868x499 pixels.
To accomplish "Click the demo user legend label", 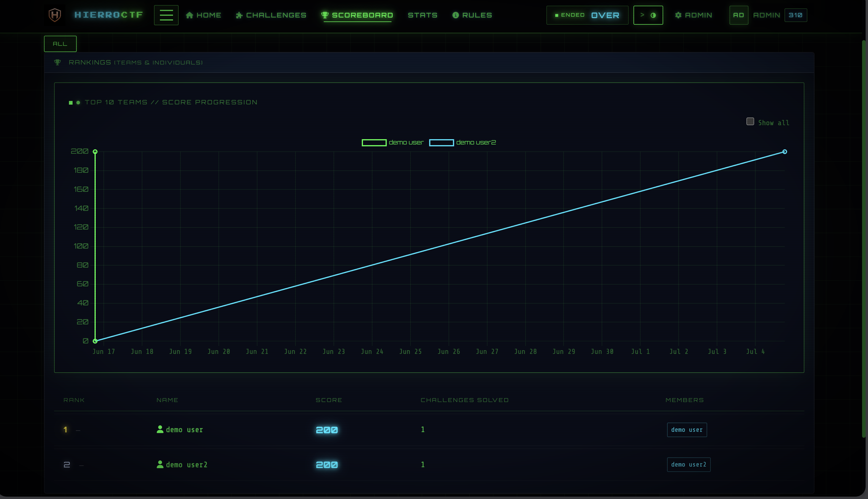I will point(406,142).
